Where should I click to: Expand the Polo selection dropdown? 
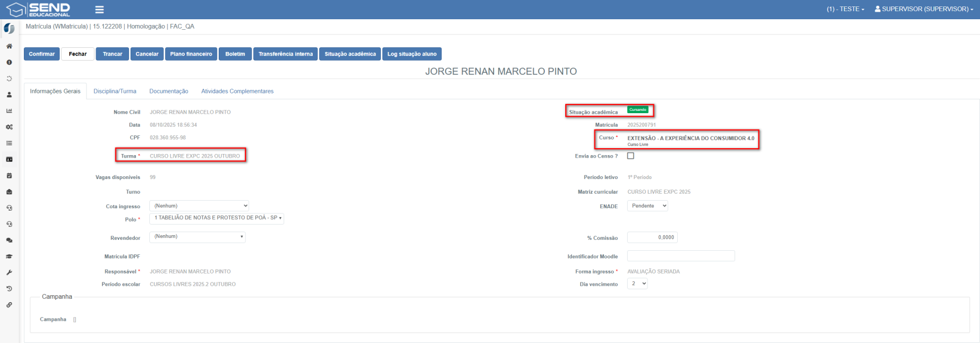(x=217, y=218)
